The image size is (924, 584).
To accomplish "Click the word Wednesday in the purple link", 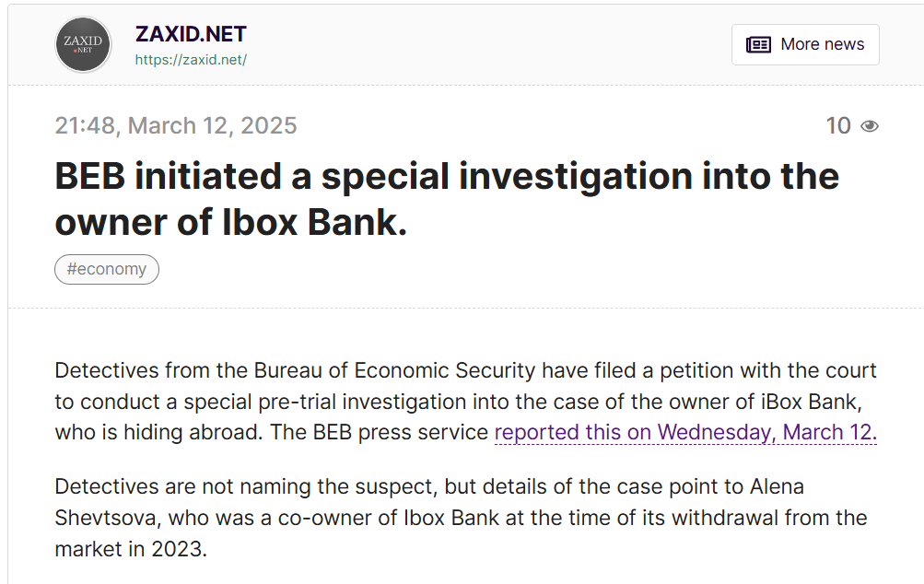I will coord(716,433).
